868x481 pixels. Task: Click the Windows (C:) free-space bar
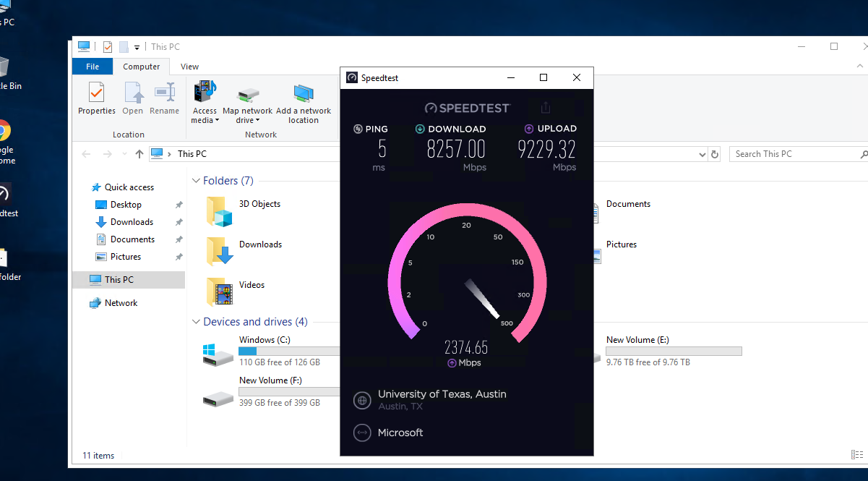point(289,351)
